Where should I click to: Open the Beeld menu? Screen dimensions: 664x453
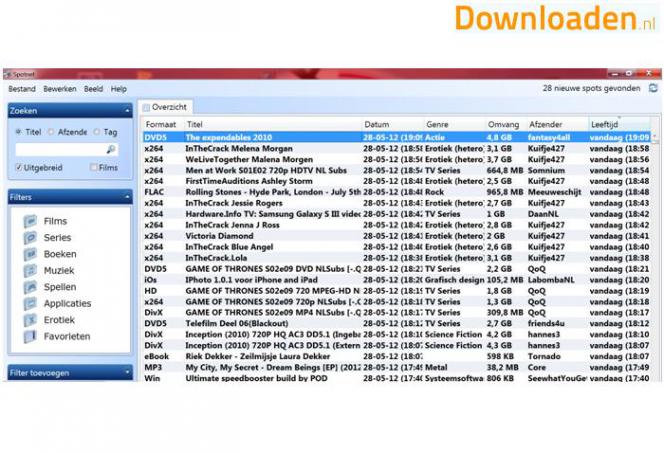pos(93,89)
